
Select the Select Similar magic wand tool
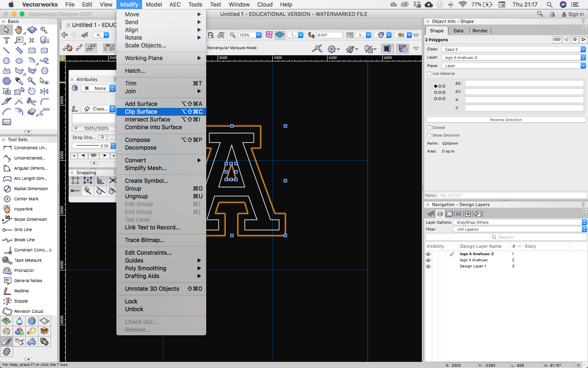click(x=32, y=81)
